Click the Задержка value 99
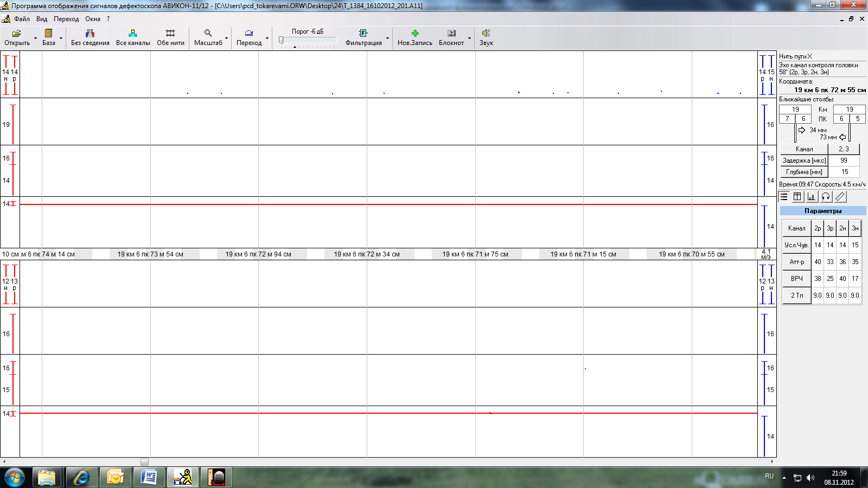 (x=844, y=160)
